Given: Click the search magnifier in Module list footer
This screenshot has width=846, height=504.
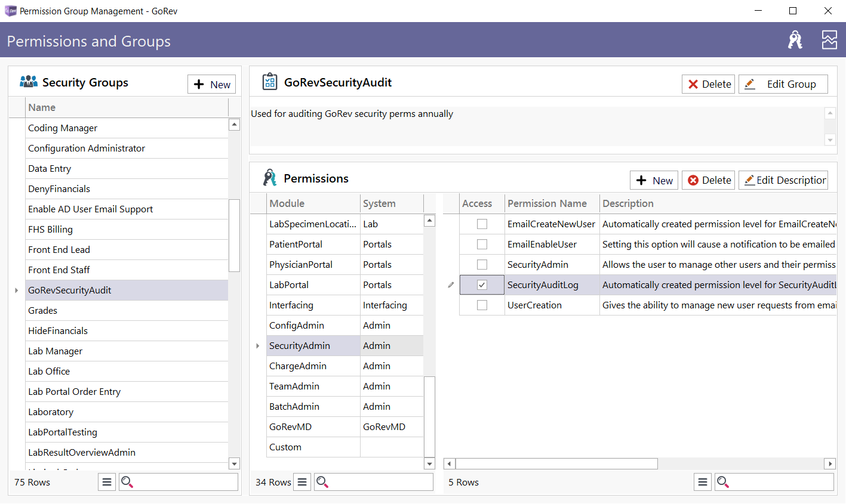Looking at the screenshot, I should [x=322, y=482].
